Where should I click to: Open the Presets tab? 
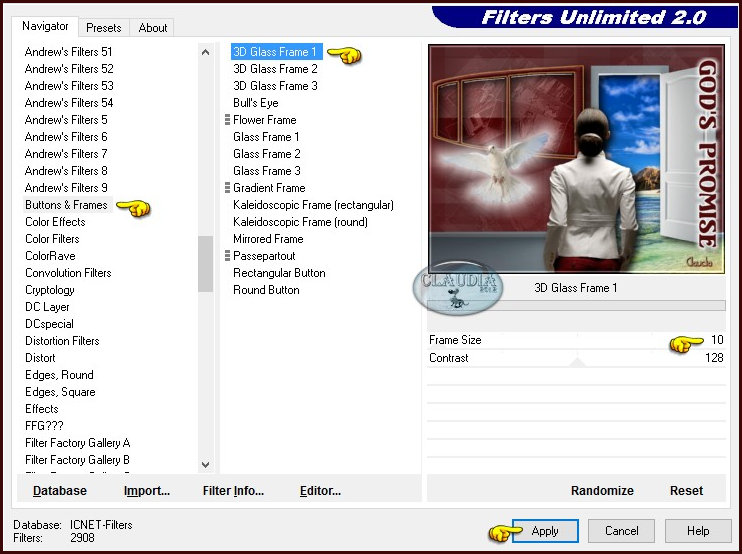104,28
